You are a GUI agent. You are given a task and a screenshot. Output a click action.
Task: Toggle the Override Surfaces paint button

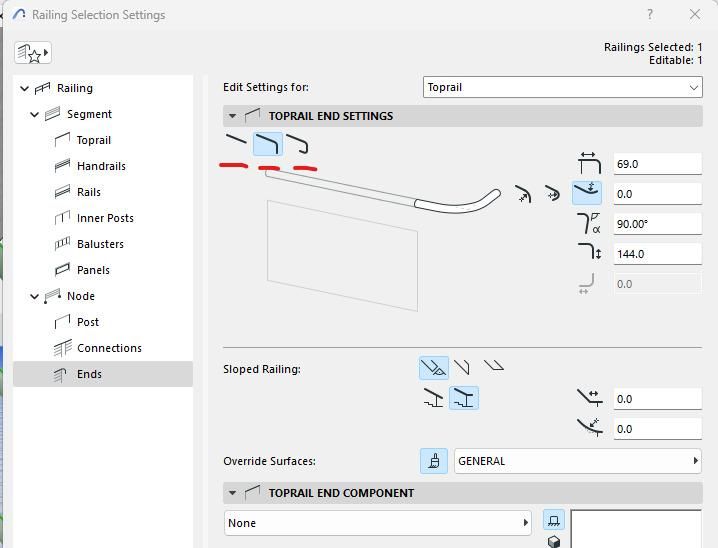point(434,461)
